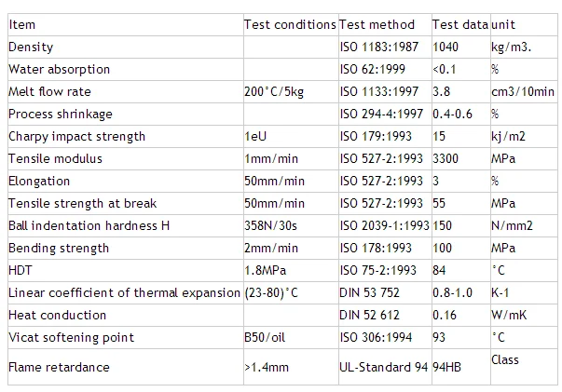Viewport: 562px width, 392px height.
Task: Click the 'unit' column header
Action: click(x=503, y=24)
